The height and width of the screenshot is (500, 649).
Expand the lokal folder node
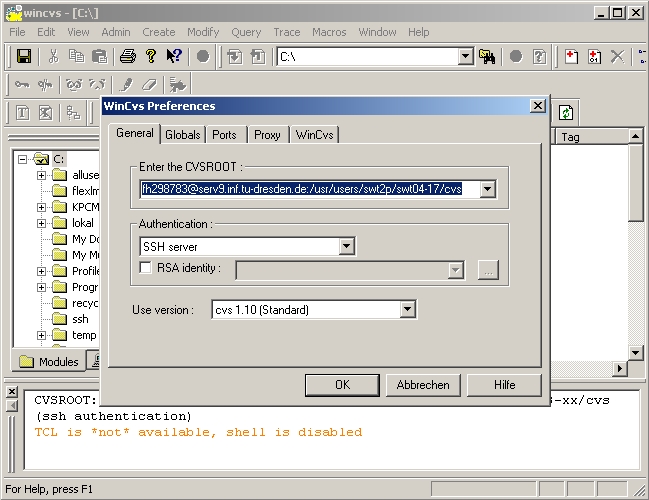tap(41, 223)
